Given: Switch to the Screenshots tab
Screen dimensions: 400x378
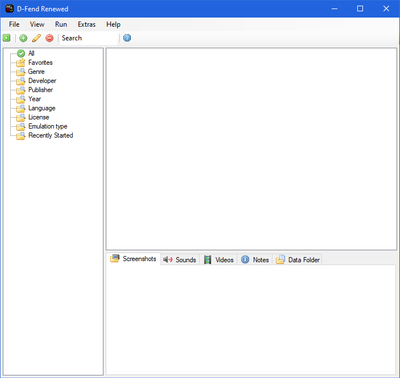Looking at the screenshot, I should (x=133, y=259).
